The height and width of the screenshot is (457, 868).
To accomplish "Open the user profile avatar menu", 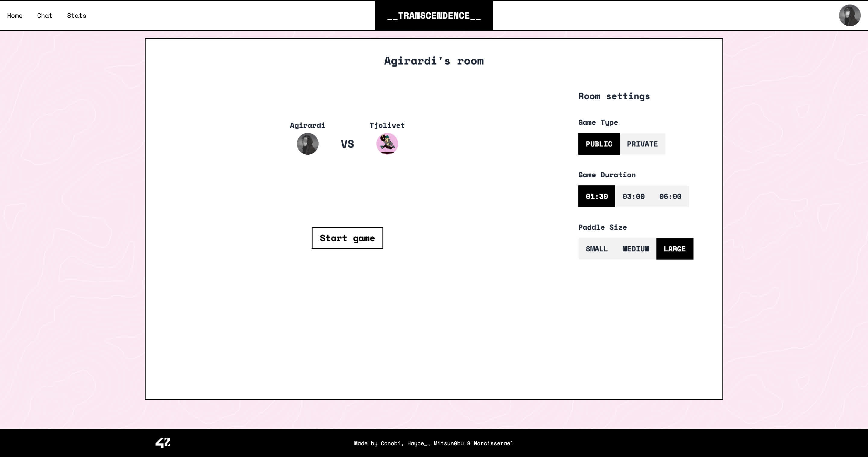I will pyautogui.click(x=849, y=15).
